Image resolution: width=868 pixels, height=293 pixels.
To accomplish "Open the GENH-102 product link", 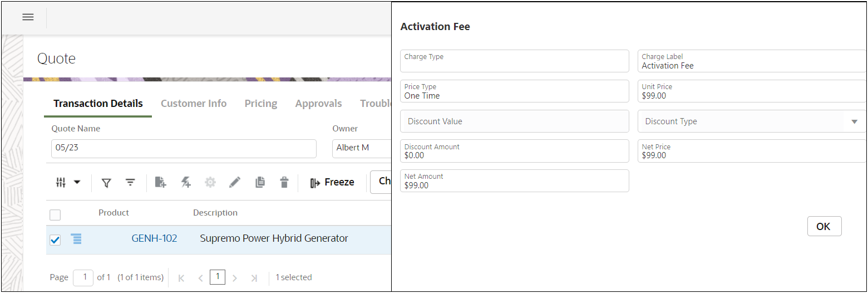I will (x=154, y=238).
